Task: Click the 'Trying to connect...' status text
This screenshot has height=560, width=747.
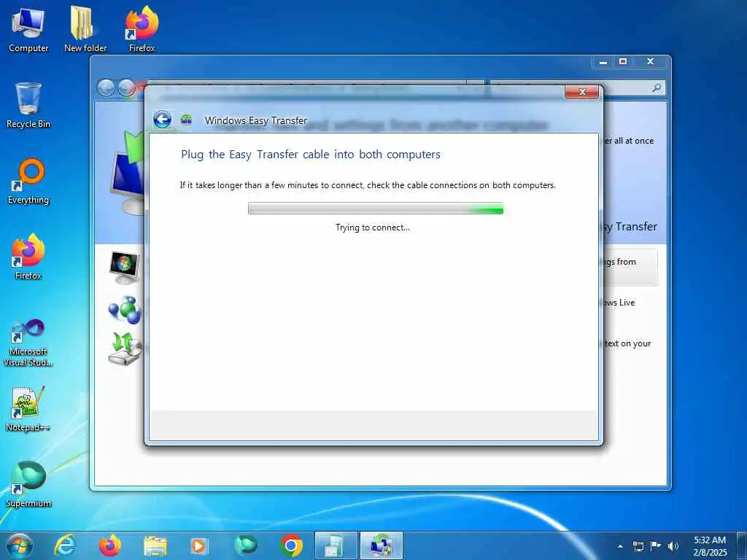Action: coord(373,227)
